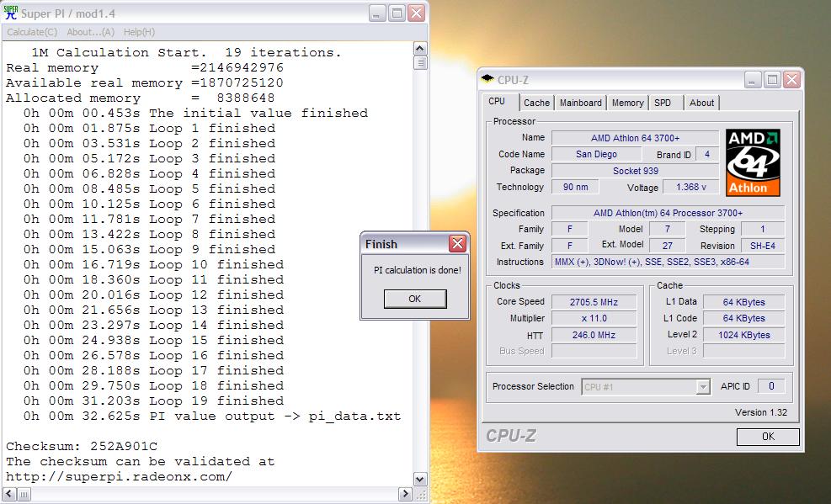Click OK in the Finish dialog

coord(415,299)
